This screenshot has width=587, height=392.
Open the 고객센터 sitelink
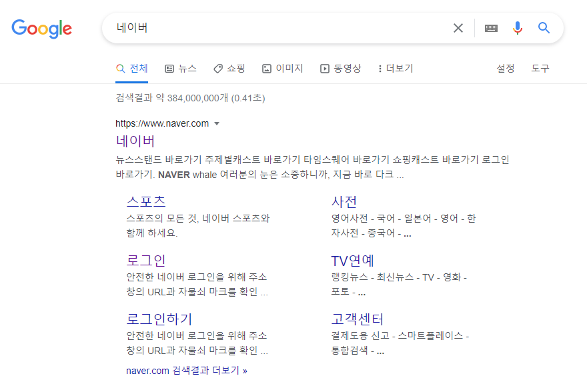[x=358, y=319]
